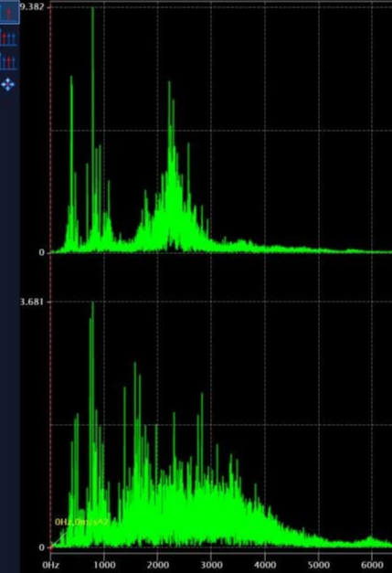Image resolution: width=392 pixels, height=573 pixels.
Task: Click the 0Hz axis origin label
Action: (50, 565)
